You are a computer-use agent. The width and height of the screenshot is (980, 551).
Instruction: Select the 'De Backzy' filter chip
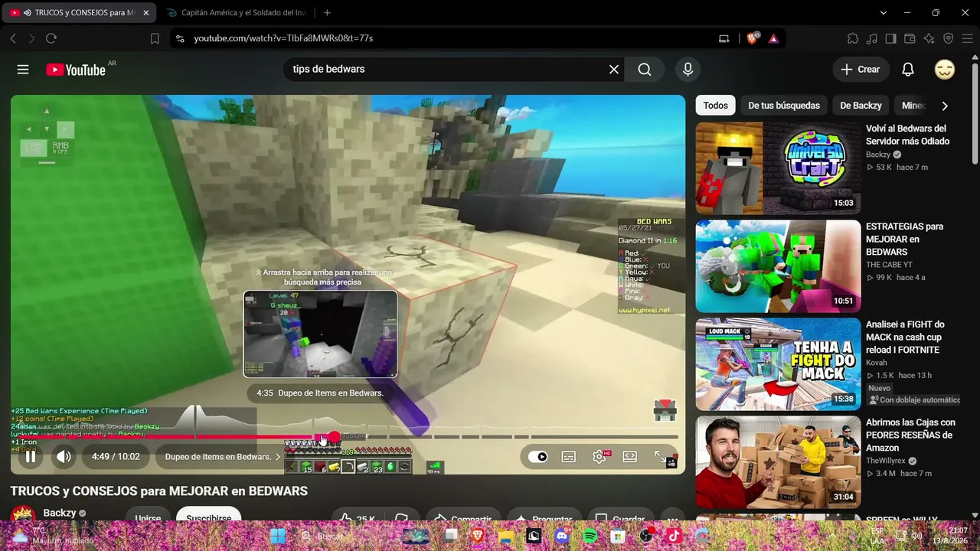pyautogui.click(x=861, y=106)
